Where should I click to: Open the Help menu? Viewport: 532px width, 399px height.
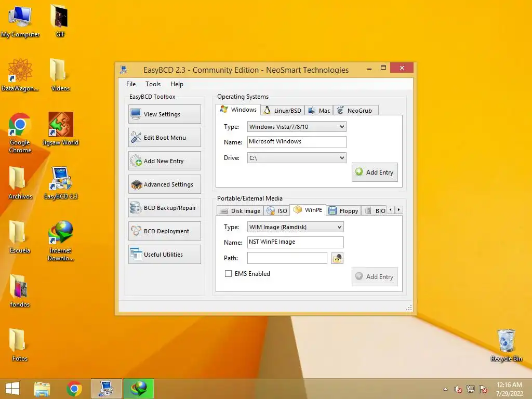177,84
